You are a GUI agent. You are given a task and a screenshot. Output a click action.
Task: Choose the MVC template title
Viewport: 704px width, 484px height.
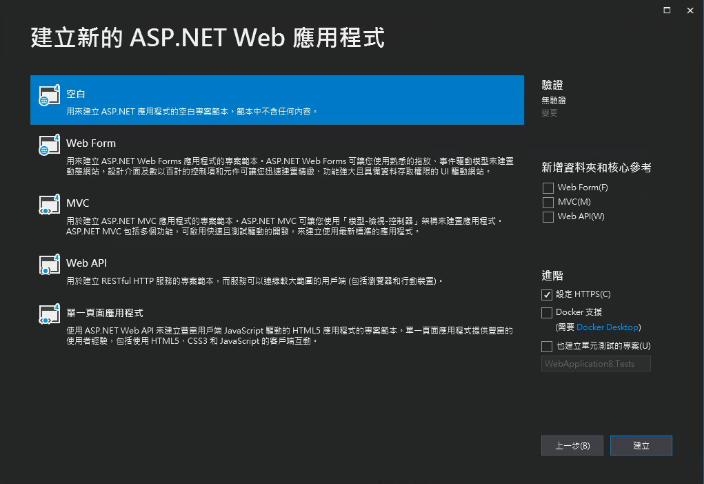(x=78, y=203)
